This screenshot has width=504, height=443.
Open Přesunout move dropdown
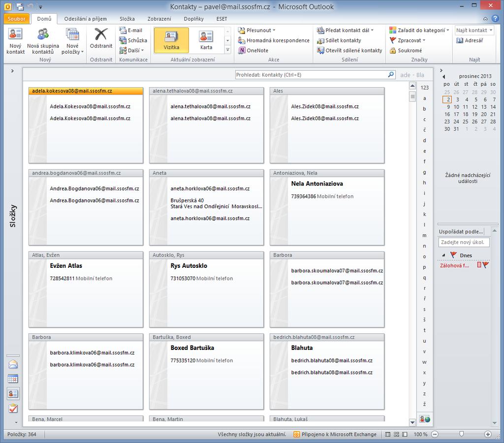[x=256, y=30]
